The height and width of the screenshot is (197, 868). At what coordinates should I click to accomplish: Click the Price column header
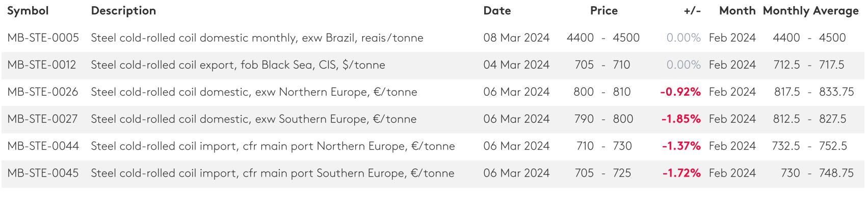pyautogui.click(x=603, y=11)
